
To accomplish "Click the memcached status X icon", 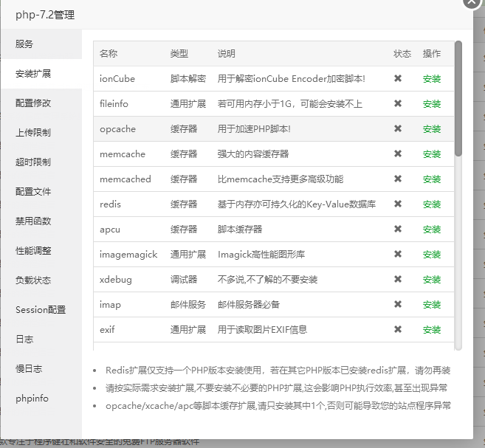I will (x=398, y=179).
